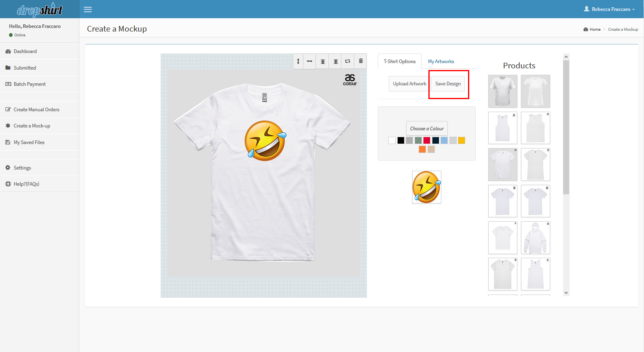Open Rebecca Fraccaro account dropdown
This screenshot has height=352, width=644.
[x=609, y=9]
